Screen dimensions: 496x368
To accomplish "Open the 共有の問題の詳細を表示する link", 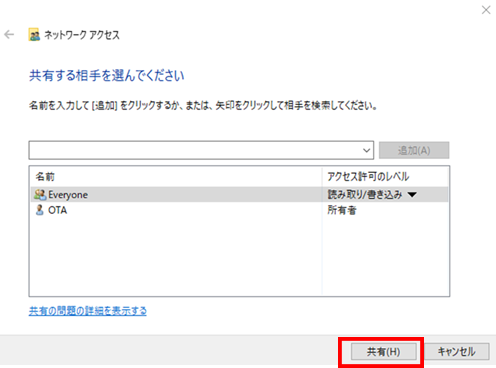I will tap(88, 311).
